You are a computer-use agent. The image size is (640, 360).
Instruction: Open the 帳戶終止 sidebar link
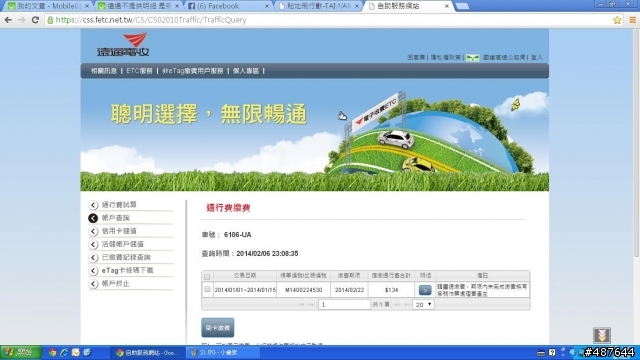click(x=116, y=284)
